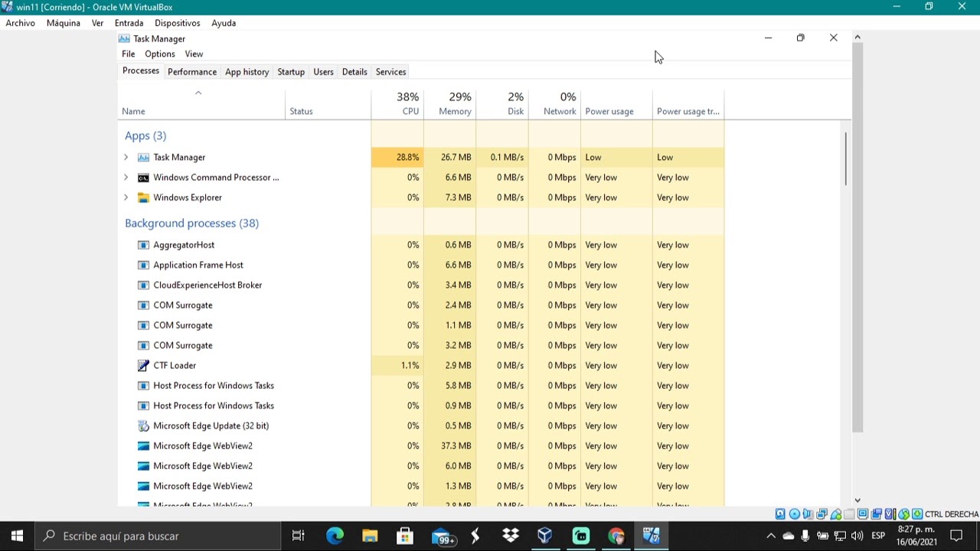
Task: Open the Máquina menu in VirtualBox
Action: (63, 23)
